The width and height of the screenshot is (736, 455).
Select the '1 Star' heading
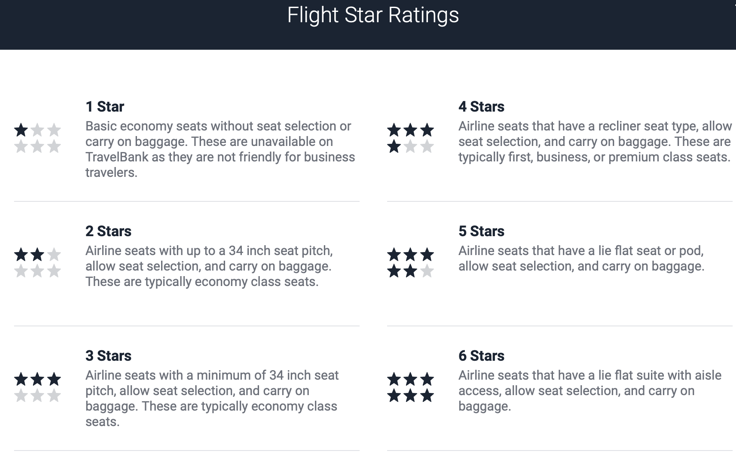105,107
